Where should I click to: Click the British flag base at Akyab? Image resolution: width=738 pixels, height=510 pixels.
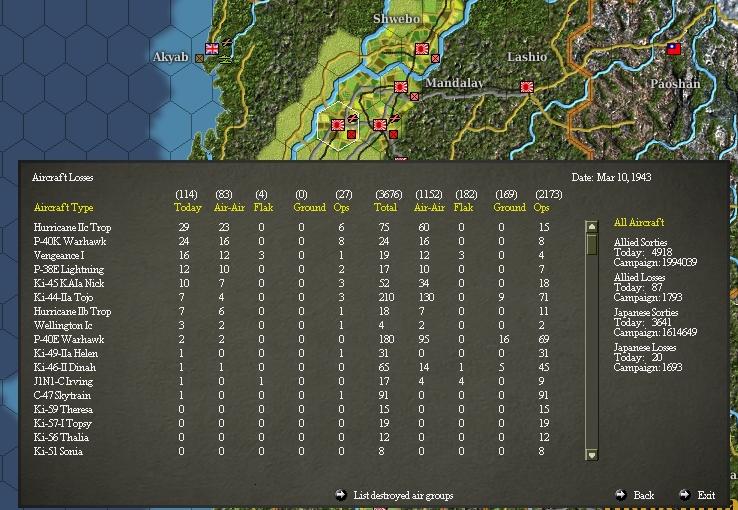[212, 48]
